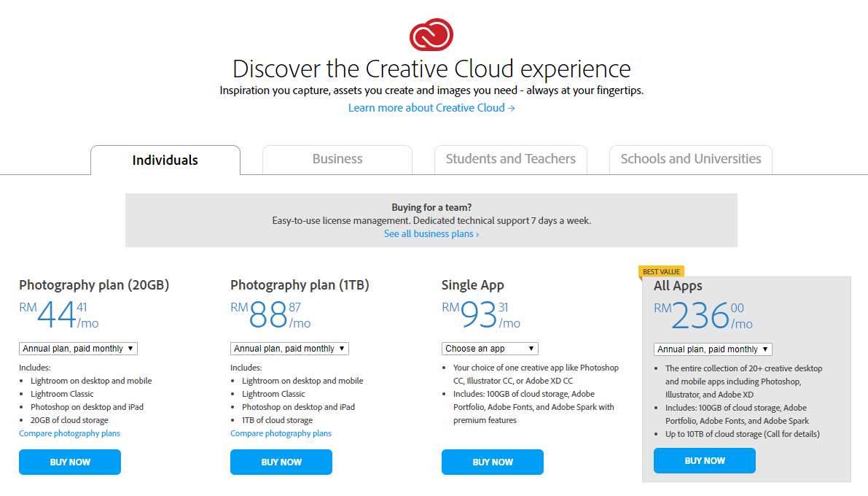
Task: Click Buy Now for the Single App plan
Action: pos(493,462)
